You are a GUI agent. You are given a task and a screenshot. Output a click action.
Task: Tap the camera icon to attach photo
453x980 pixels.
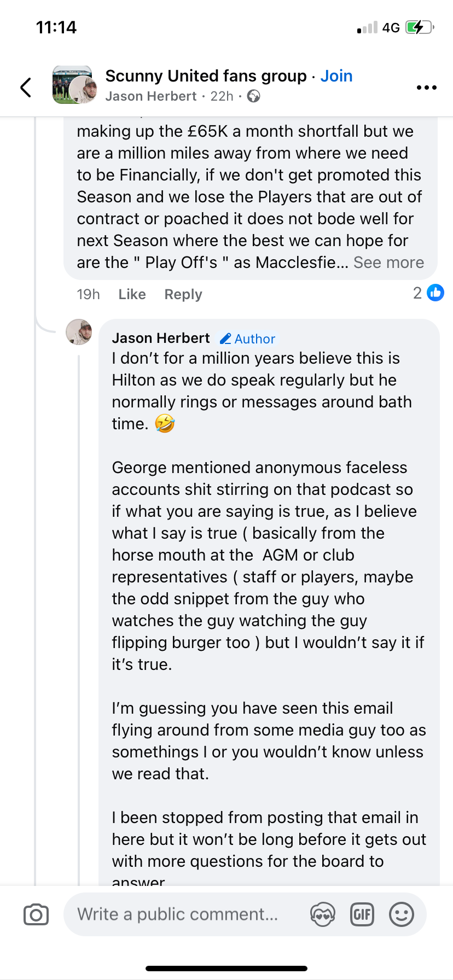pyautogui.click(x=36, y=915)
